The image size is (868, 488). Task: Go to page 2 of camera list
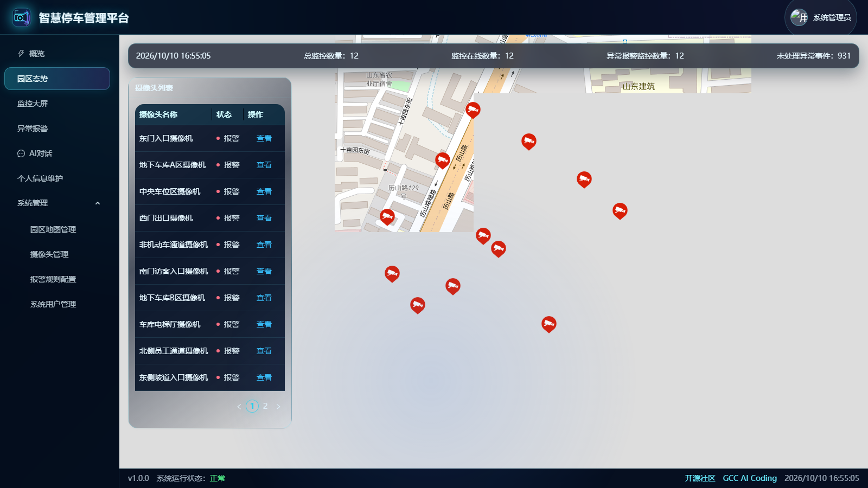coord(265,406)
